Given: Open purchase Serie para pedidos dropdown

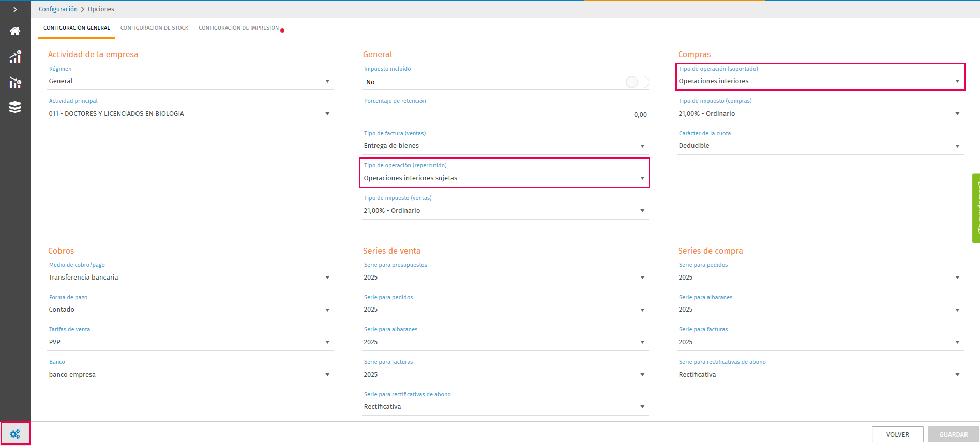Looking at the screenshot, I should click(820, 278).
